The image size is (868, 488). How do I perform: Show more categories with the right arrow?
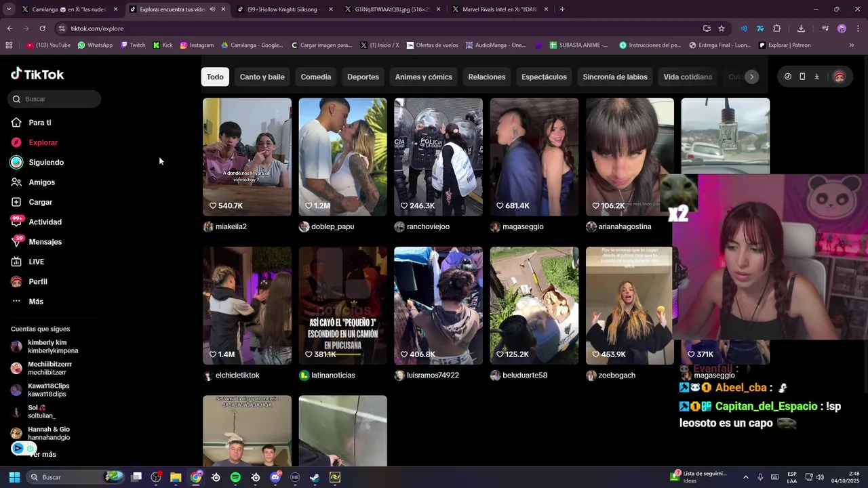(x=751, y=77)
